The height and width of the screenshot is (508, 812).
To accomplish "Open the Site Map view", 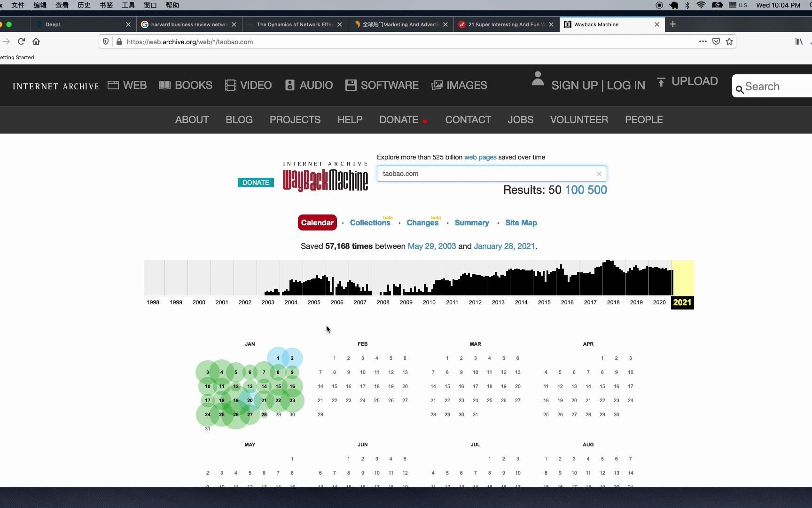I will click(x=521, y=222).
